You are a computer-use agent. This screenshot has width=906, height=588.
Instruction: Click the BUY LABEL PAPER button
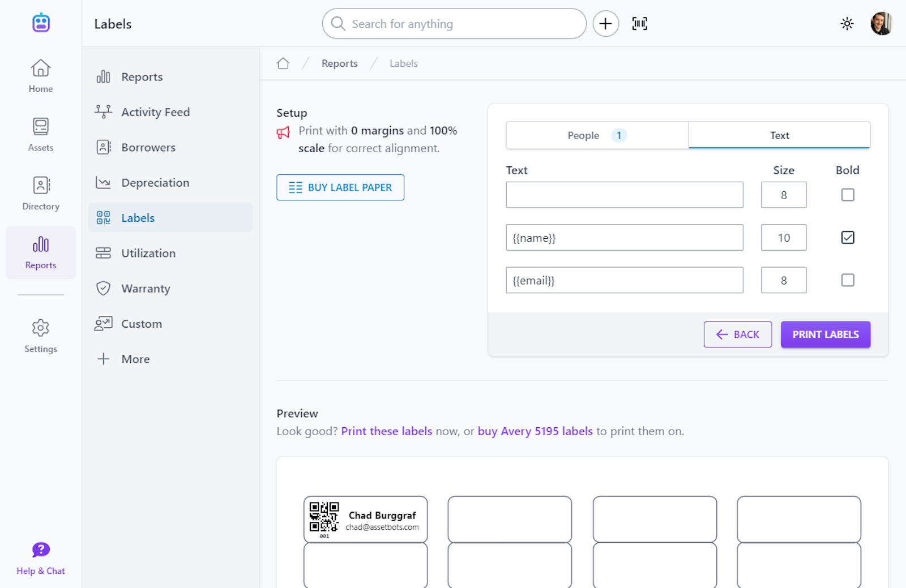coord(340,187)
